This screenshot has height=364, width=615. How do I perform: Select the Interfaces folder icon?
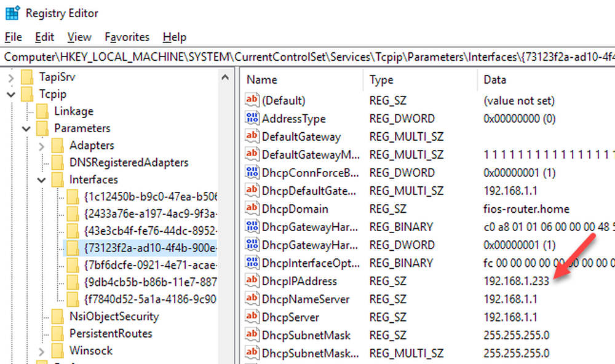(58, 180)
